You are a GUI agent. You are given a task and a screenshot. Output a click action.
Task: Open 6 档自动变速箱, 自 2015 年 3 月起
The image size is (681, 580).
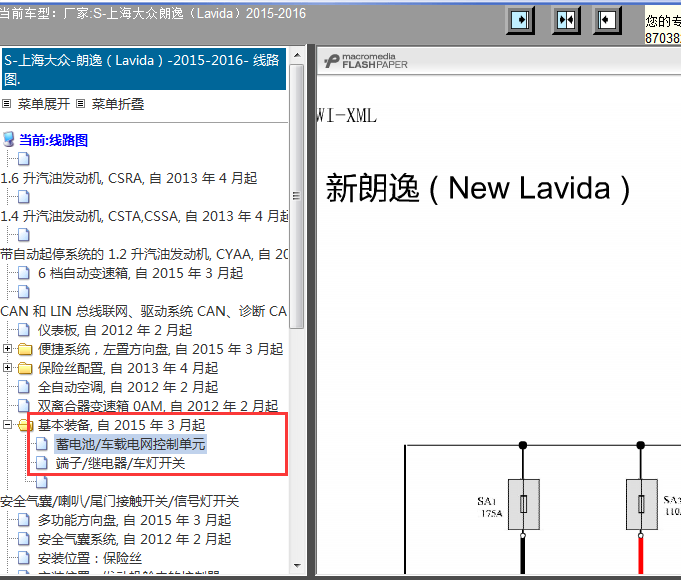(x=140, y=273)
